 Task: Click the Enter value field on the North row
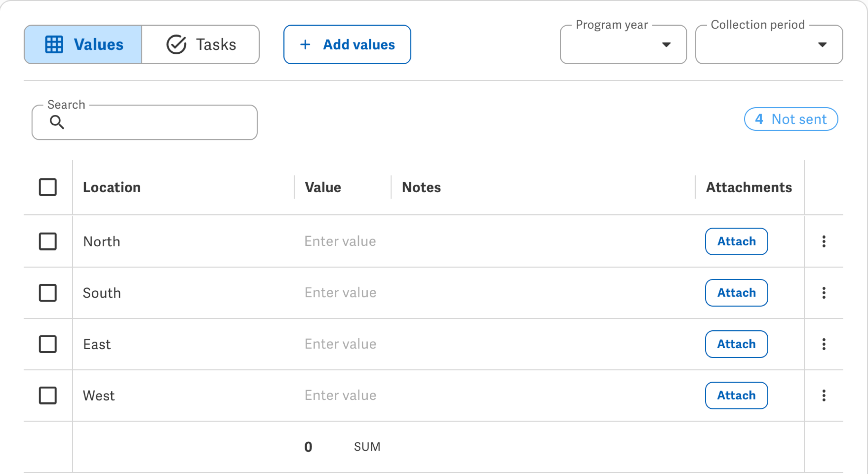click(x=340, y=242)
